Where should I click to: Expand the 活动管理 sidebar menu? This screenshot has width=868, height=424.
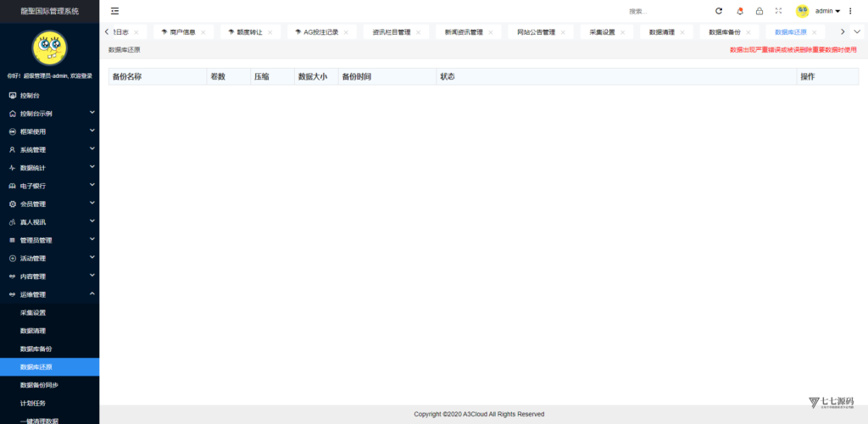pos(50,258)
